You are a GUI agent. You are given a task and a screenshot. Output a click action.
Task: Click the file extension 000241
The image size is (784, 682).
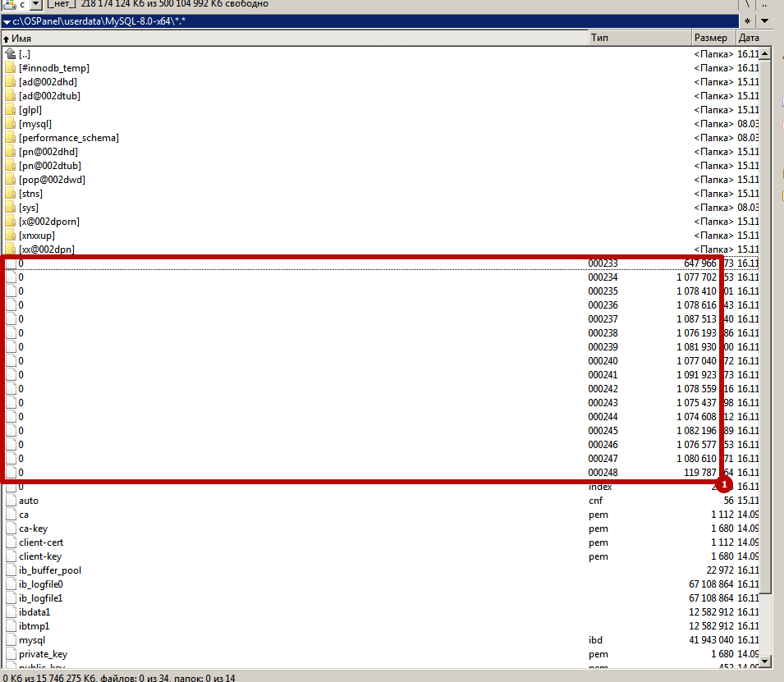(603, 376)
